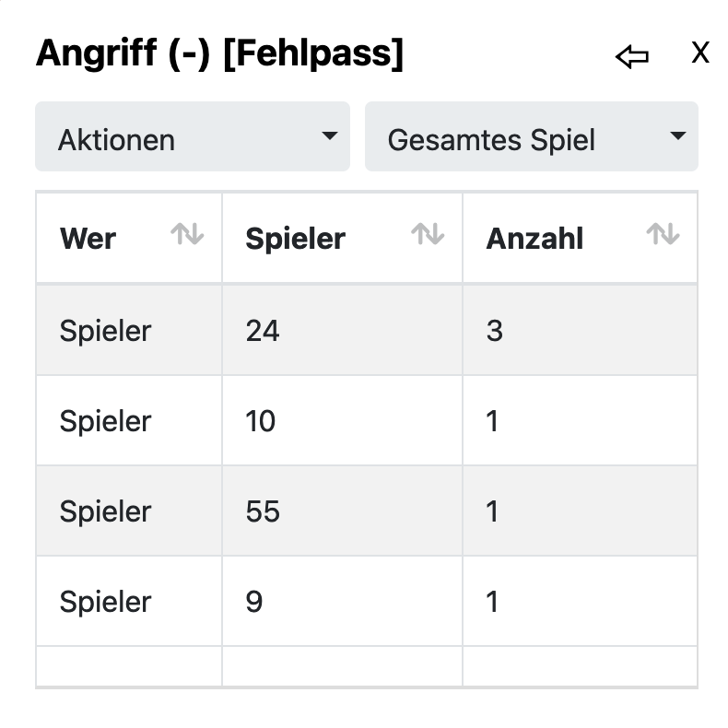Sort by the Spieler column arrows
This screenshot has height=728, width=728.
coord(428,235)
